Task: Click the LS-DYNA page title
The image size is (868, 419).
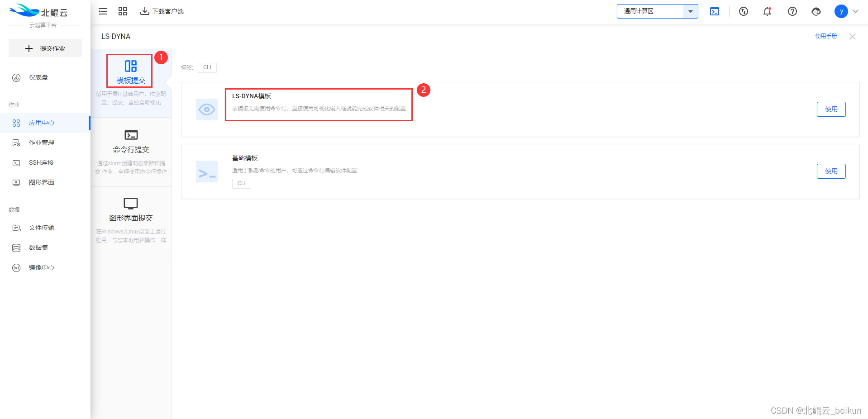Action: pyautogui.click(x=116, y=36)
